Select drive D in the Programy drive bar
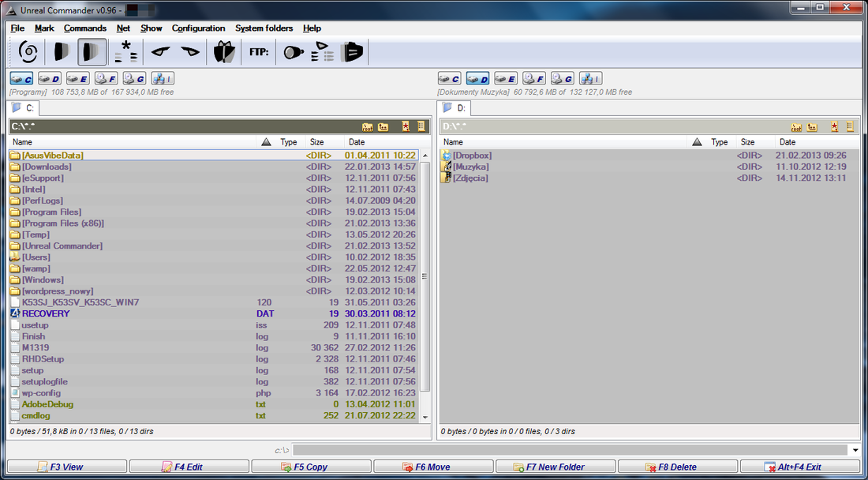This screenshot has height=480, width=868. click(x=49, y=79)
